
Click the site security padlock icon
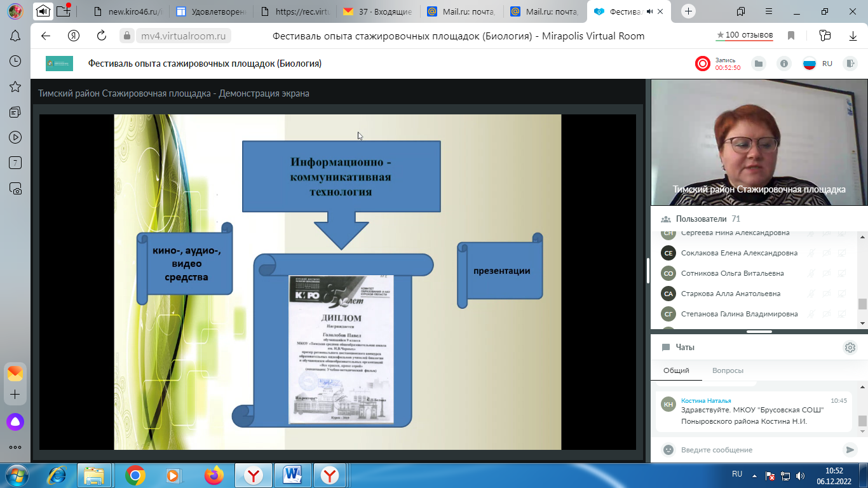coord(127,36)
